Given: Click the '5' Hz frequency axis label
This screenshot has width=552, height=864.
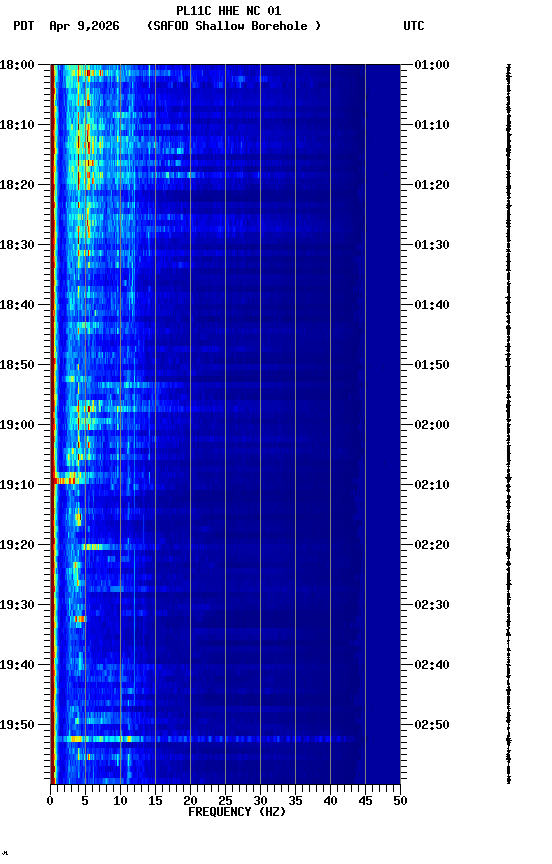Looking at the screenshot, I should [85, 801].
